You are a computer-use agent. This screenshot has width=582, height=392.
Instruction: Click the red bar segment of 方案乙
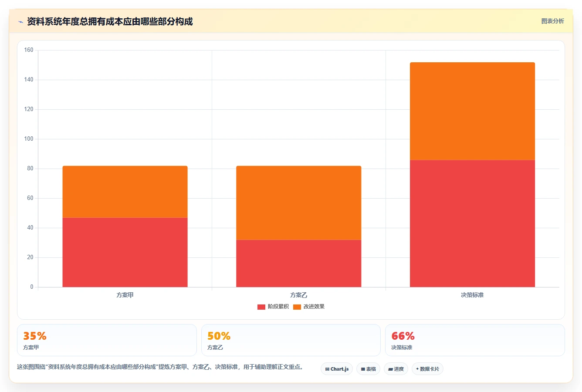[x=299, y=264]
